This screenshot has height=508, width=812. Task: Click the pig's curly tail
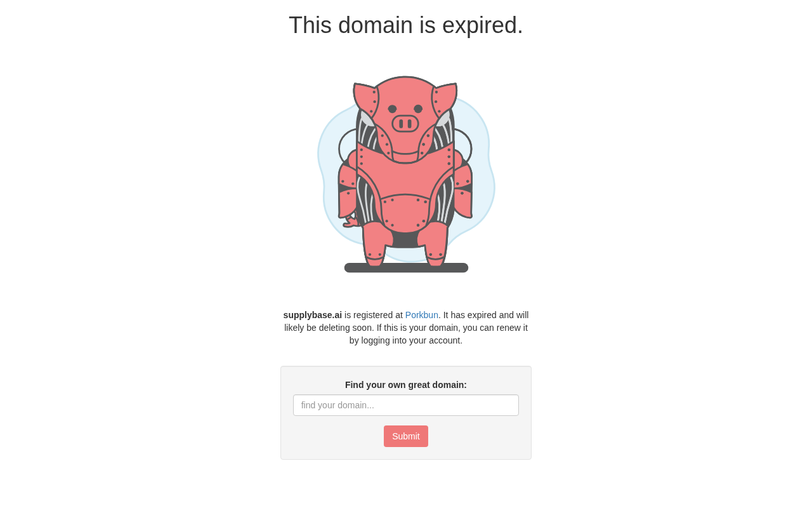click(350, 222)
